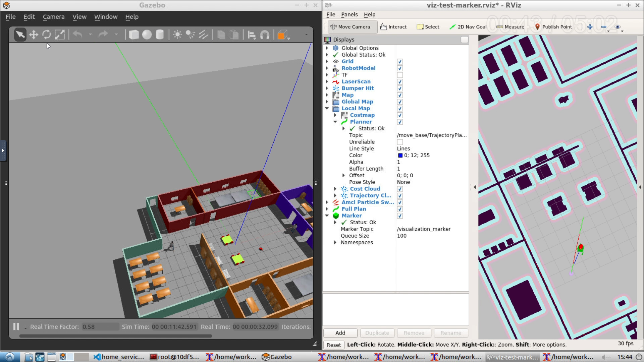
Task: Toggle the Cost Cloud checkbox
Action: [400, 189]
